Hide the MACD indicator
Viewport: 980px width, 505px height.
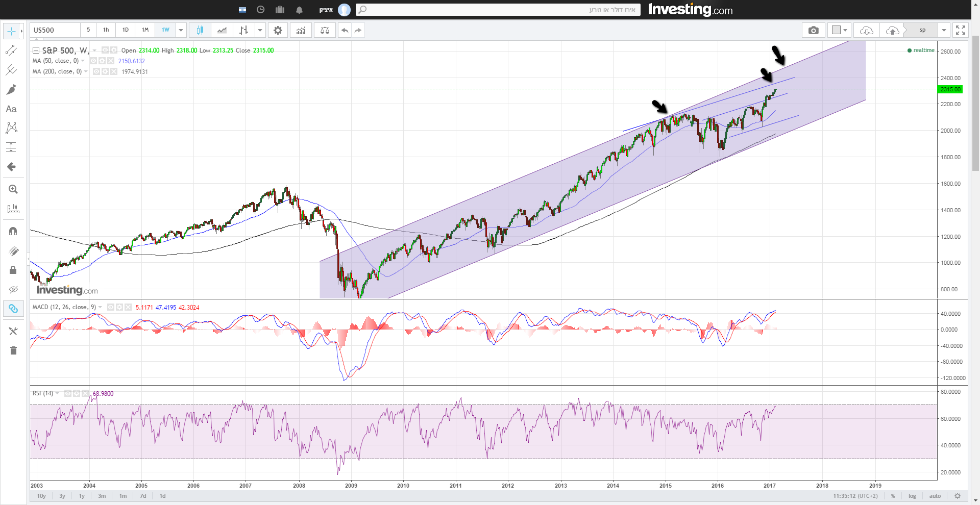(x=111, y=307)
